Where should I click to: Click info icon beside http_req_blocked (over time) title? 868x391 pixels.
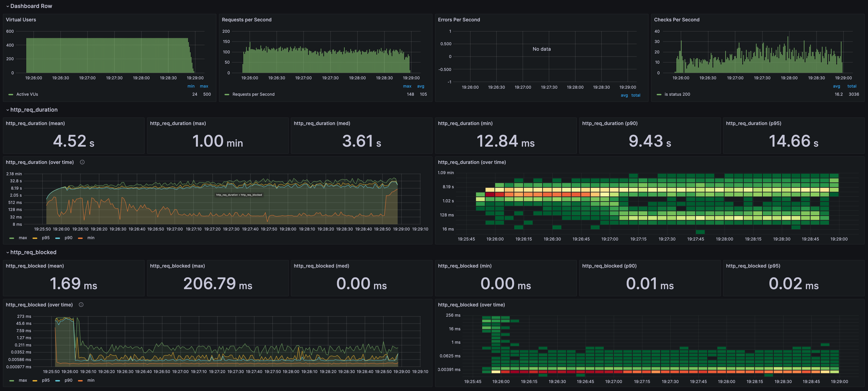pyautogui.click(x=81, y=305)
